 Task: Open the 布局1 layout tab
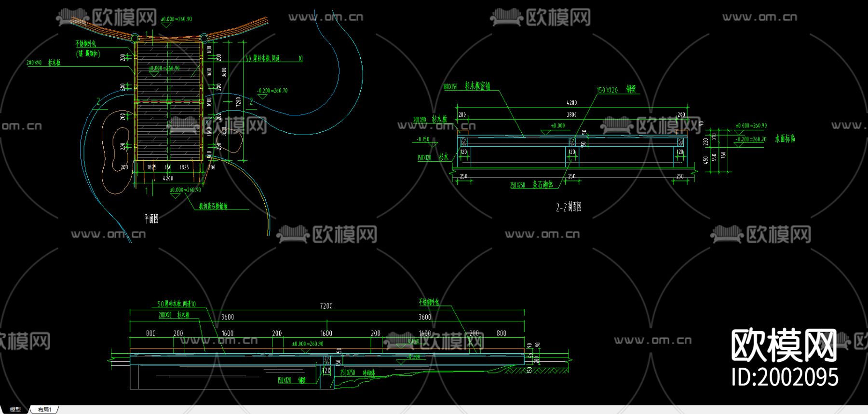(45, 409)
